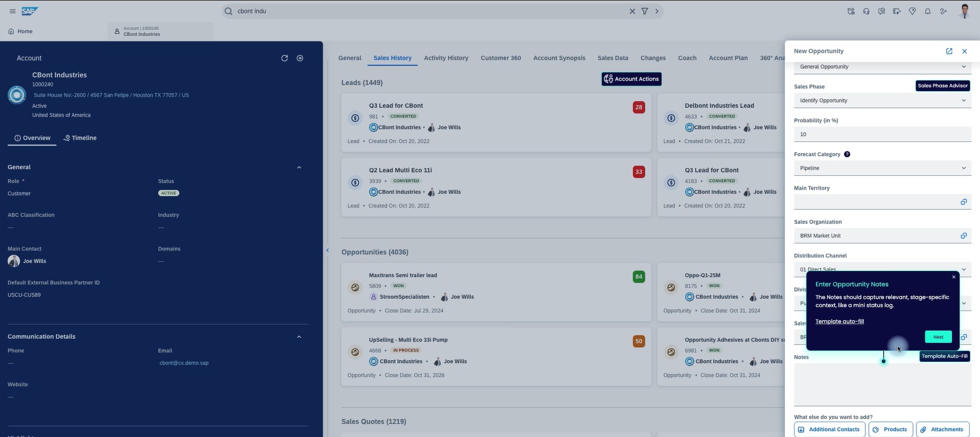The height and width of the screenshot is (437, 980).
Task: Open New Opportunity in full view
Action: coord(949,51)
